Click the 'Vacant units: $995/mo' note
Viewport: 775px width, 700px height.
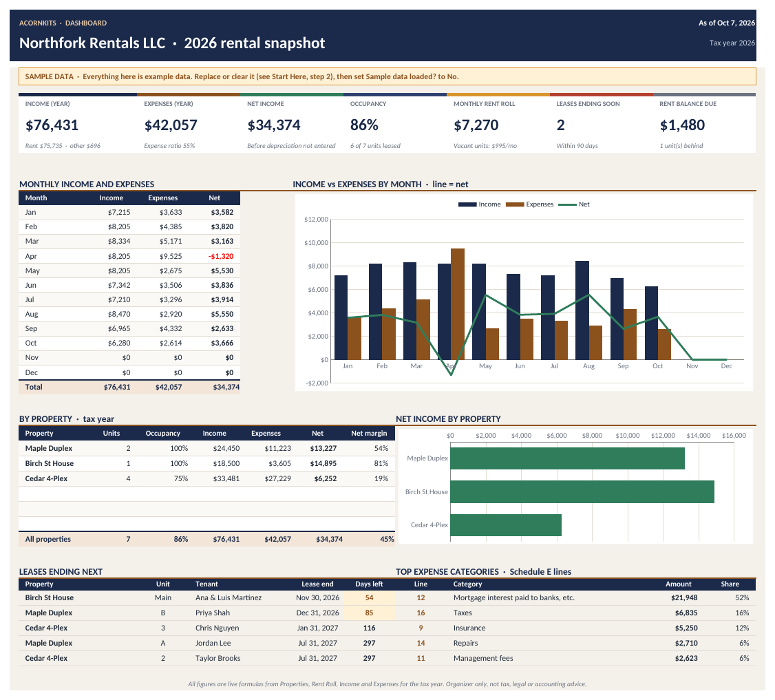pyautogui.click(x=485, y=146)
